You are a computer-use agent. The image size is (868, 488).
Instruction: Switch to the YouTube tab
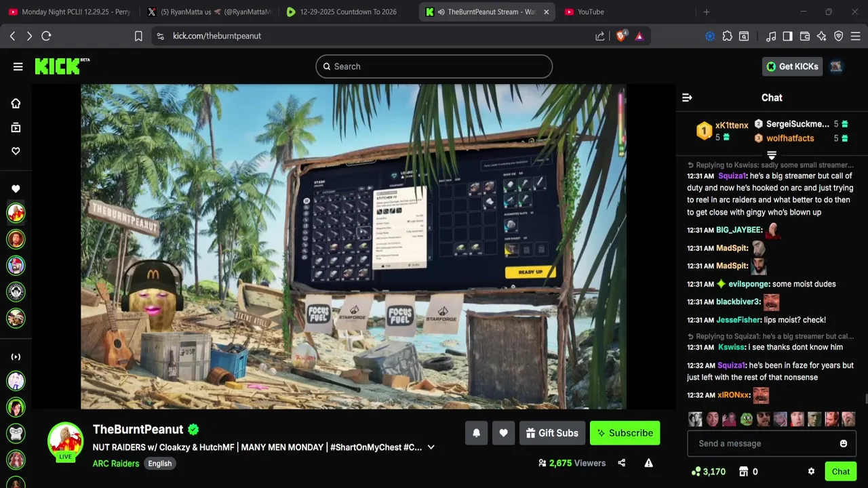(x=590, y=12)
